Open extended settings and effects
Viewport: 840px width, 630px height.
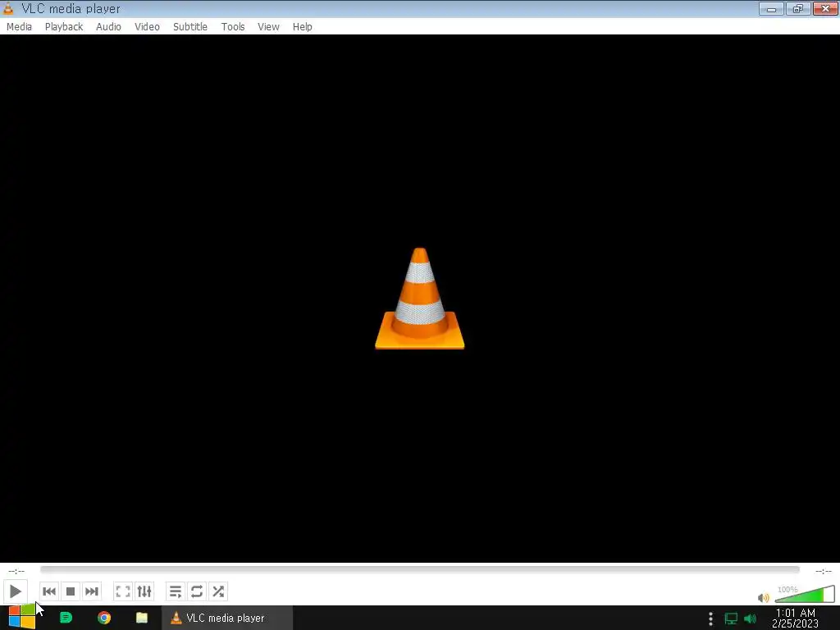pos(144,591)
